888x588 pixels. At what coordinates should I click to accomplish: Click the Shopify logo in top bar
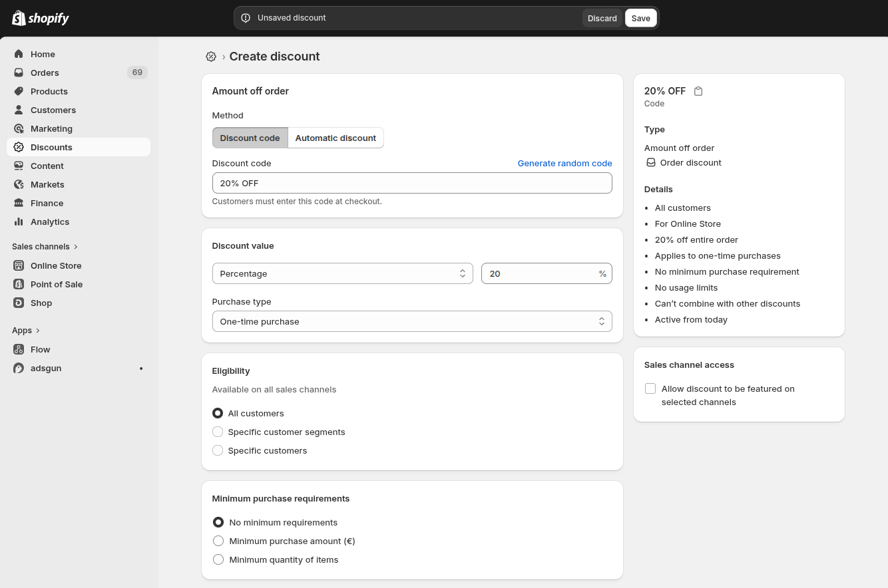41,18
